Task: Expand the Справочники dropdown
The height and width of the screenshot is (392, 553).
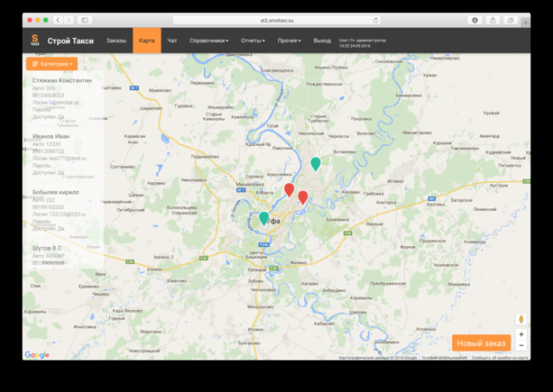Action: (x=209, y=41)
